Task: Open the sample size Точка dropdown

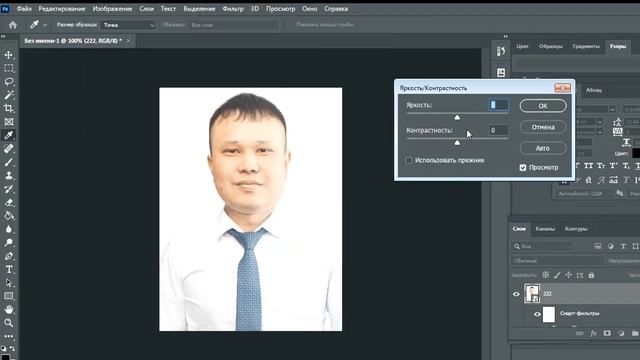Action: [128, 25]
